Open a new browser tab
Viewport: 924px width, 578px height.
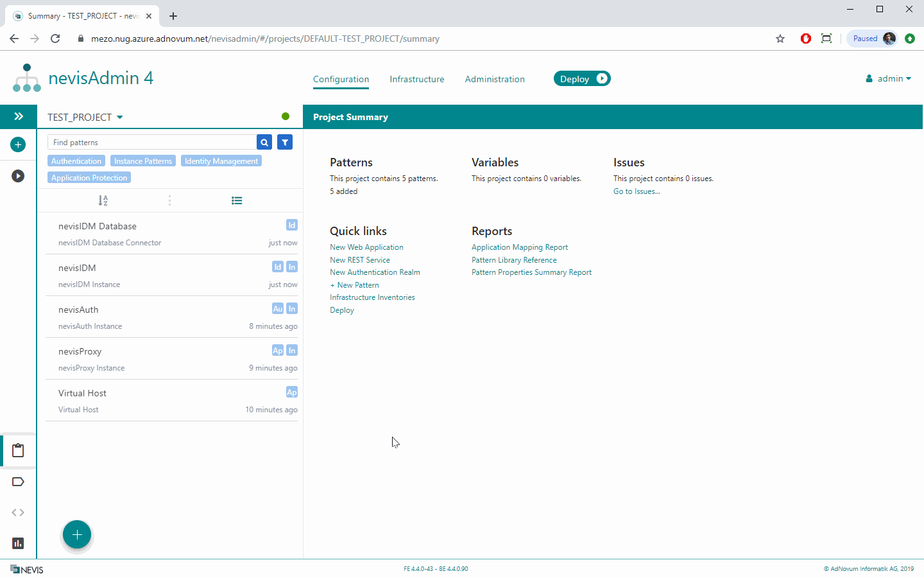173,16
